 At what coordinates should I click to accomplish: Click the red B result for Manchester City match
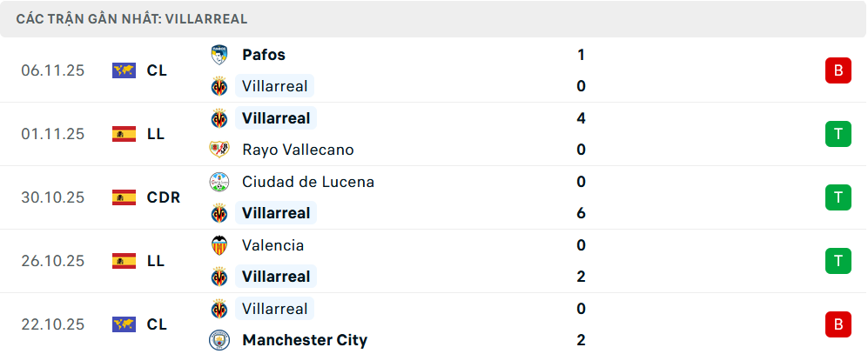838,324
